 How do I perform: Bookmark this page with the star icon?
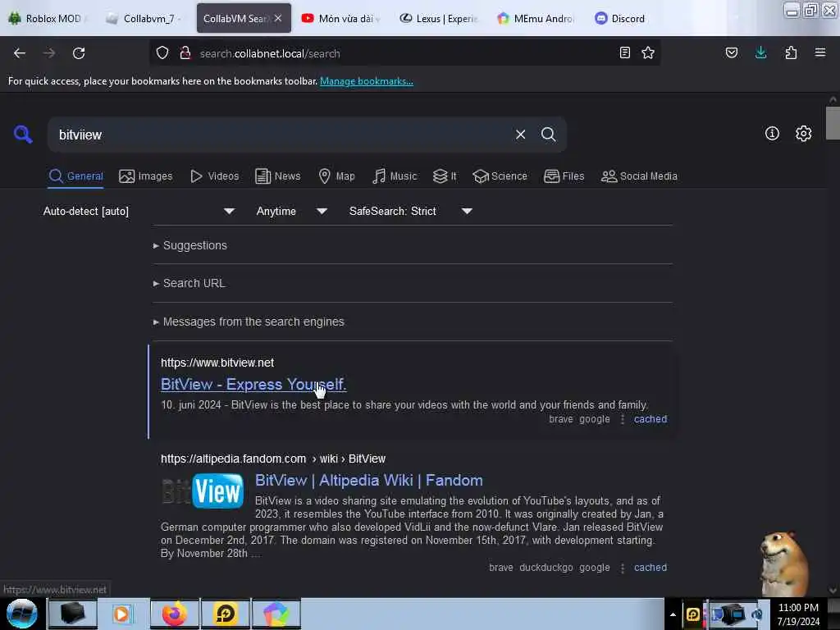pyautogui.click(x=648, y=52)
